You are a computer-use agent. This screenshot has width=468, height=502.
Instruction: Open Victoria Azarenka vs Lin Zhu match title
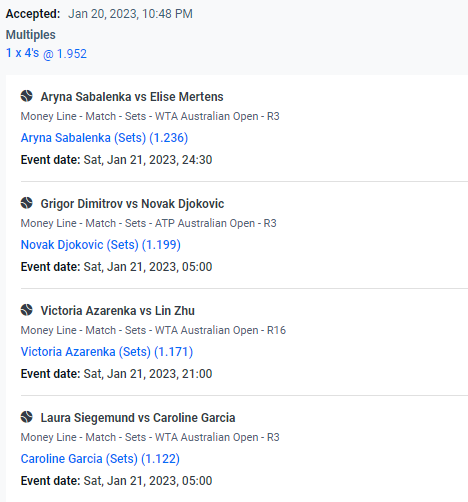pyautogui.click(x=118, y=311)
